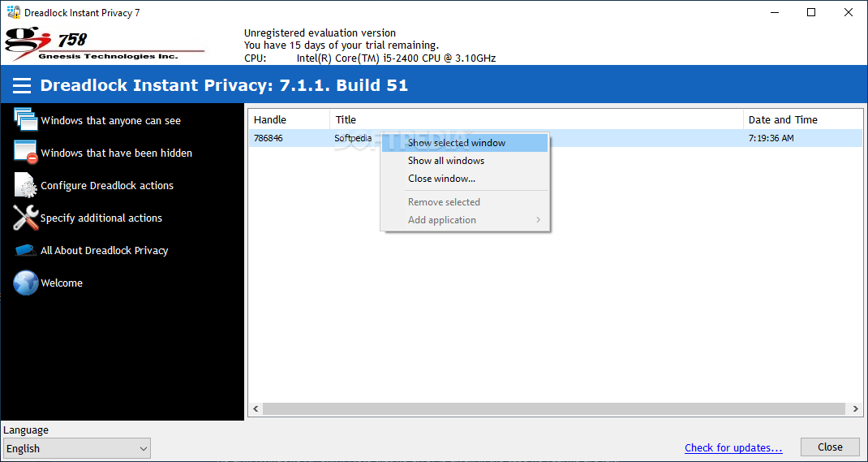Screen dimensions: 868x462
Task: Click the Close button at bottom right
Action: 830,447
